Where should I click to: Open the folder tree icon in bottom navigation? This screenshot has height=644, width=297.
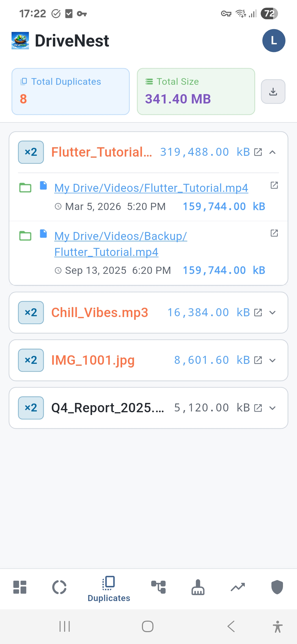pyautogui.click(x=159, y=587)
